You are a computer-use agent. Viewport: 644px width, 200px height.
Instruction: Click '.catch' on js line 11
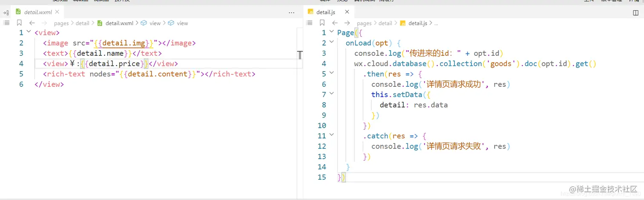pyautogui.click(x=375, y=136)
